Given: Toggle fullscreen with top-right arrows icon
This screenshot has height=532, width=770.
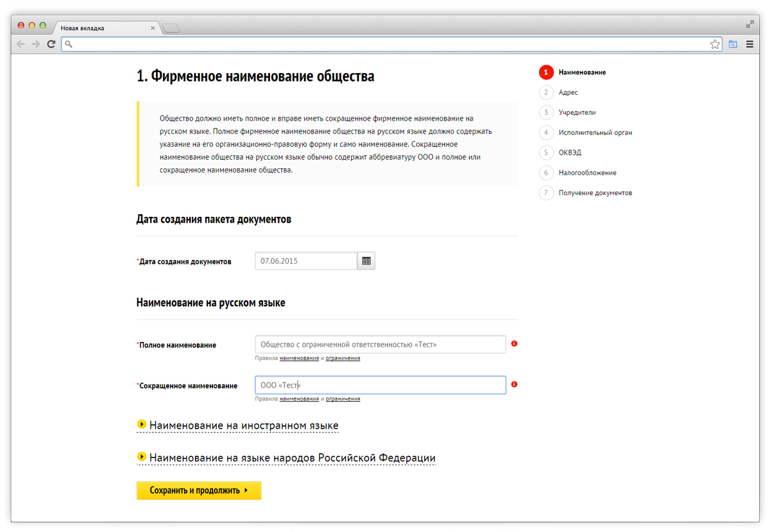Looking at the screenshot, I should [x=749, y=24].
